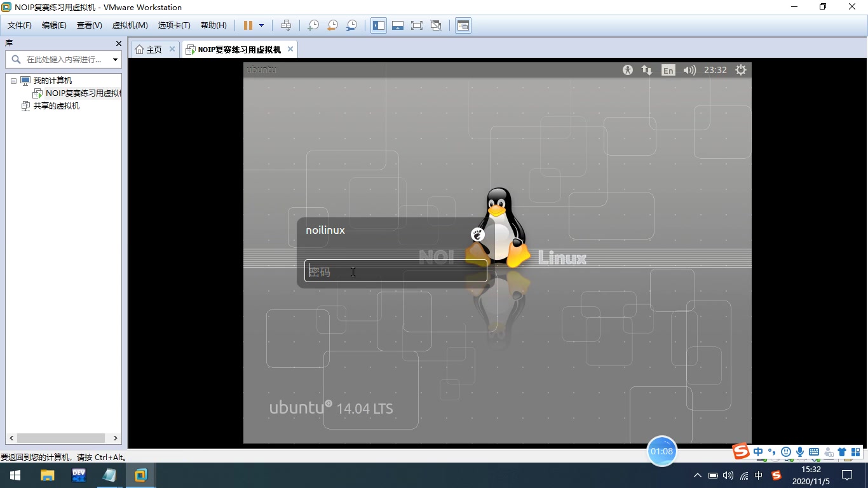
Task: Select the NOIP复赛练习用虚拟机 entry in the library tree
Action: [x=83, y=93]
